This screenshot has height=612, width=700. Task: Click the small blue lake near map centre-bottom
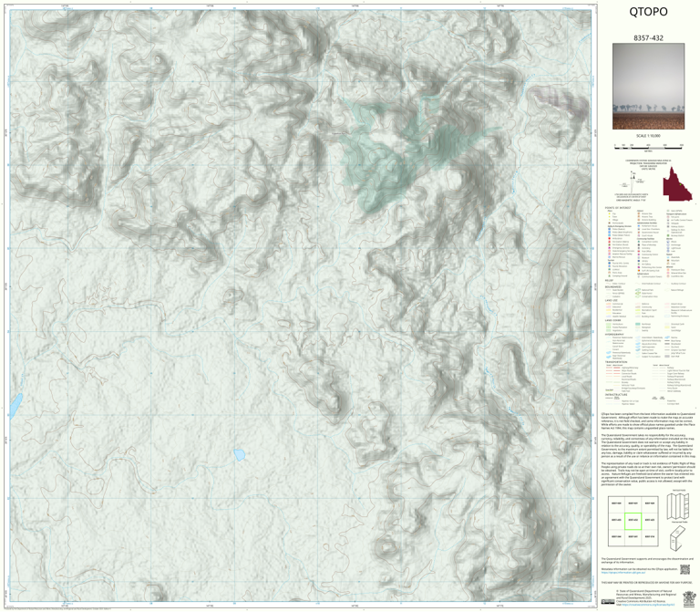pos(240,455)
